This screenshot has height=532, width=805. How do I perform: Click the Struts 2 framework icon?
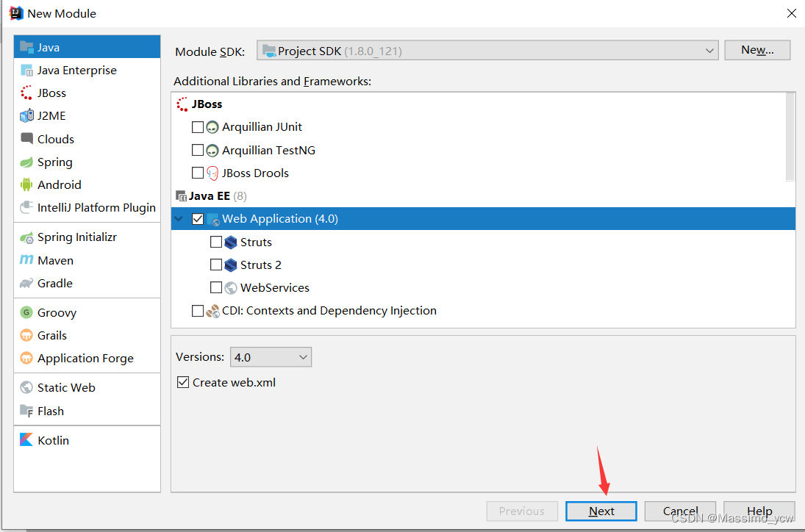click(231, 265)
